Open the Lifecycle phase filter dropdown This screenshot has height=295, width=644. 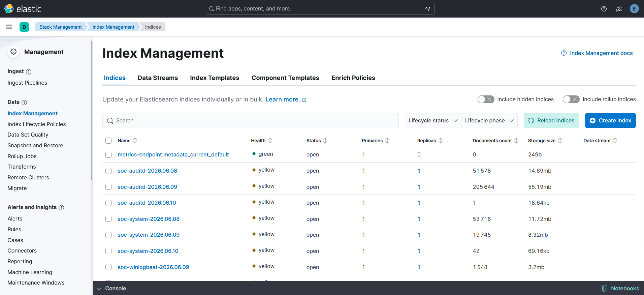coord(489,121)
